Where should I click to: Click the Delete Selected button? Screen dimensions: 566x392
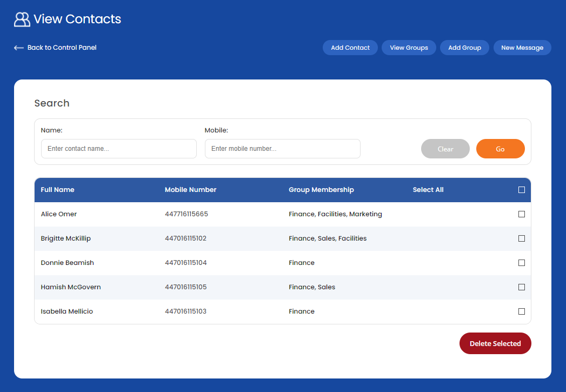tap(495, 343)
